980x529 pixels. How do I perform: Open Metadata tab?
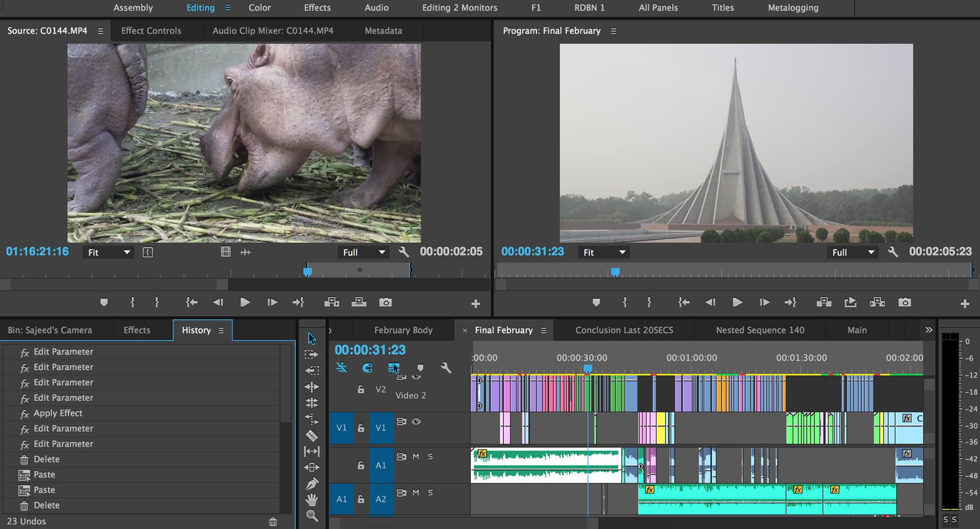tap(383, 31)
